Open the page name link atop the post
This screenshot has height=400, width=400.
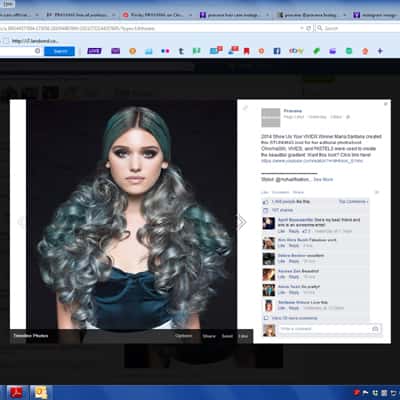pos(293,111)
